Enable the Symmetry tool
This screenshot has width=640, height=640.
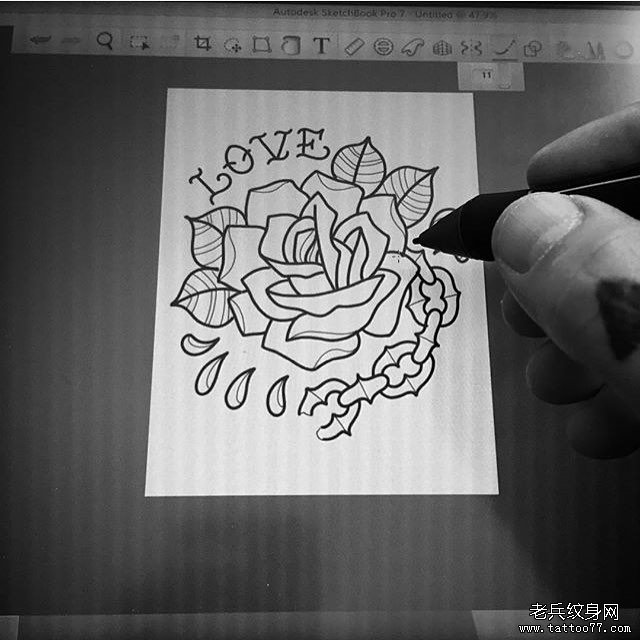coord(472,47)
